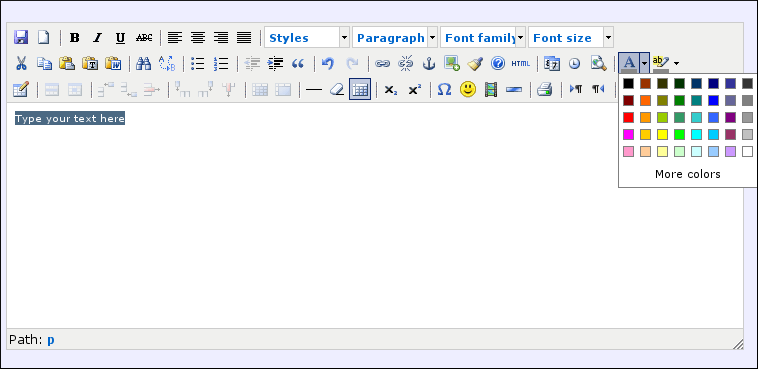The image size is (758, 369).
Task: Open the Font family dropdown
Action: click(482, 37)
